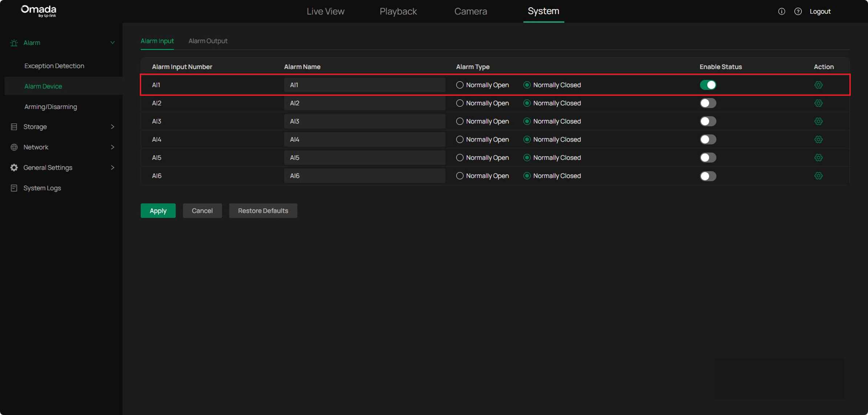Open settings gear for AI6 row
Screen dimensions: 868x415
(x=818, y=176)
